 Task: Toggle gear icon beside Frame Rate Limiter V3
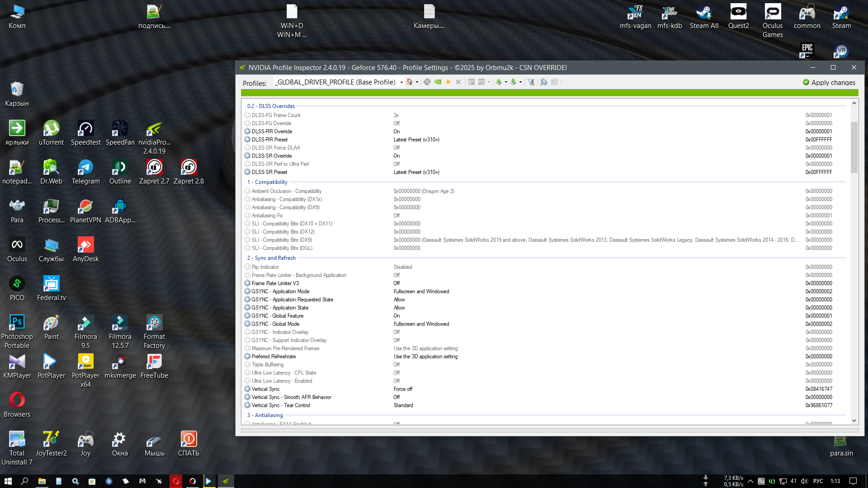[x=247, y=283]
